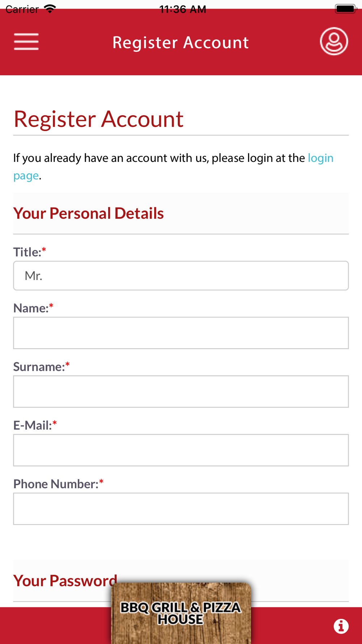Tap the red Register Account page heading

pyautogui.click(x=98, y=119)
